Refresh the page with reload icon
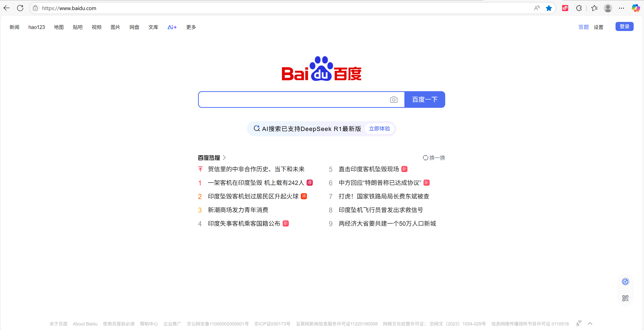This screenshot has width=644, height=330. (x=20, y=8)
